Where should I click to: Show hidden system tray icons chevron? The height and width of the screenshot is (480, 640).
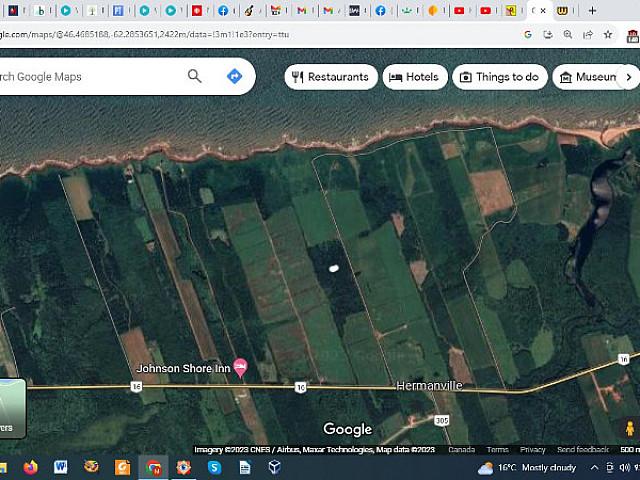[x=594, y=468]
